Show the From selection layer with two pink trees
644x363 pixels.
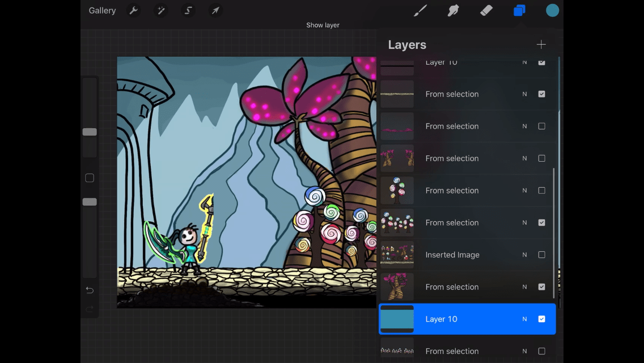[x=542, y=158]
